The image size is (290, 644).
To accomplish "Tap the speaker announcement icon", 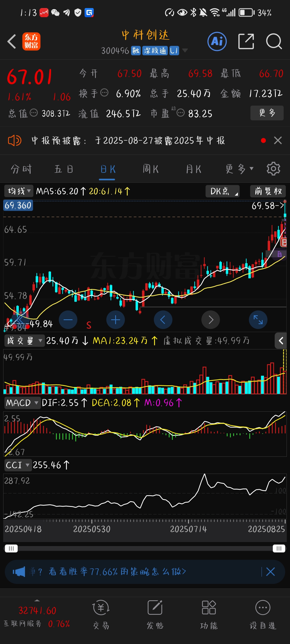I will click(x=15, y=140).
